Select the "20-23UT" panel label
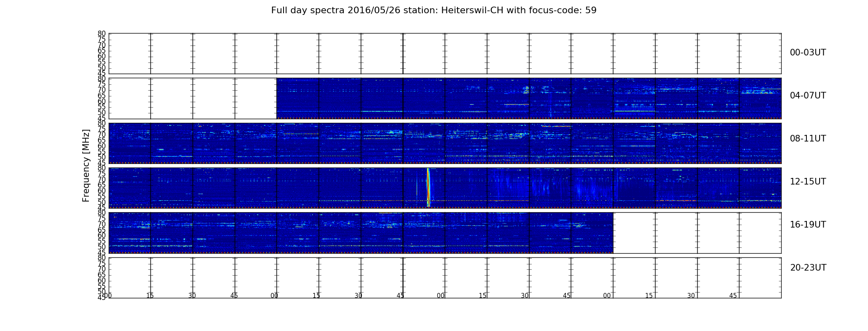Screen dimensions: 868x331 (x=808, y=268)
